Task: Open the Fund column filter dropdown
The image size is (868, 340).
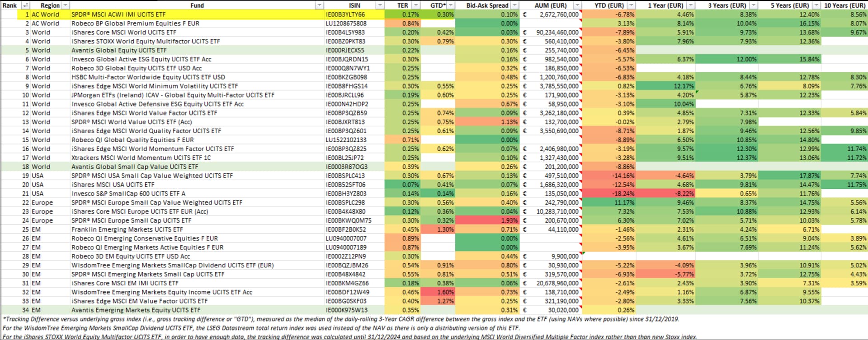Action: pyautogui.click(x=320, y=5)
